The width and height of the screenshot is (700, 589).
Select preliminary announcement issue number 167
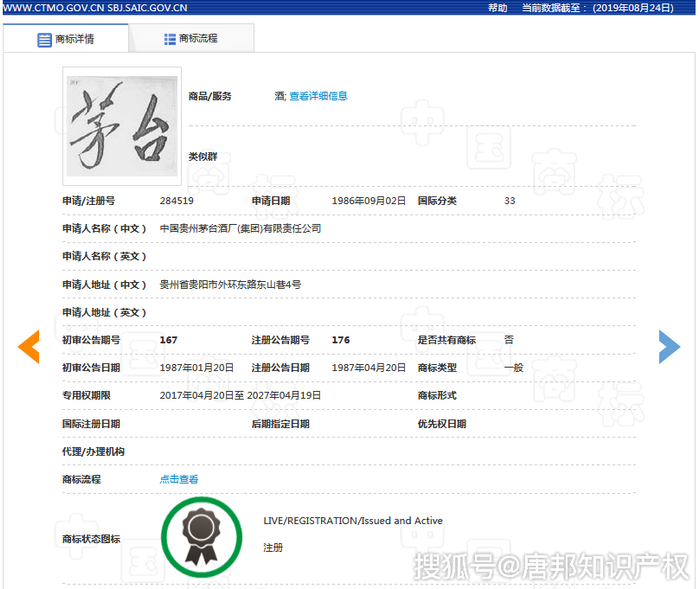click(x=168, y=340)
